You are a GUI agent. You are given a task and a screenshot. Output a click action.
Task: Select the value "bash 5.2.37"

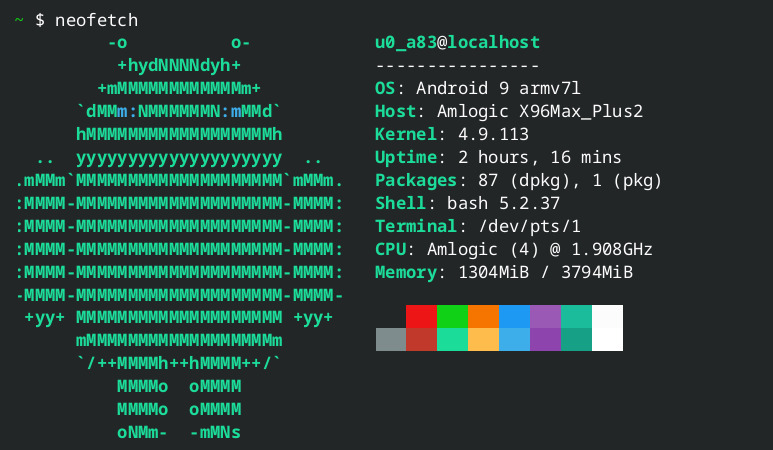click(503, 203)
